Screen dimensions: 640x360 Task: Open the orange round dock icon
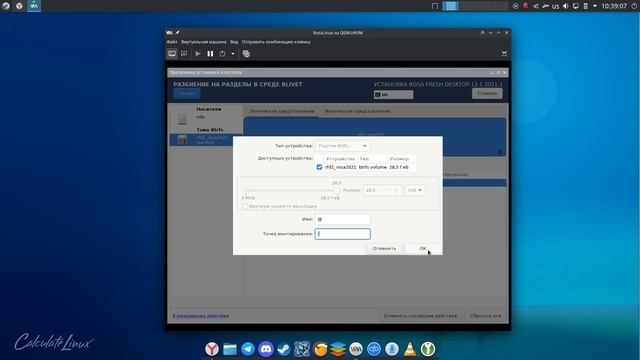[320, 349]
